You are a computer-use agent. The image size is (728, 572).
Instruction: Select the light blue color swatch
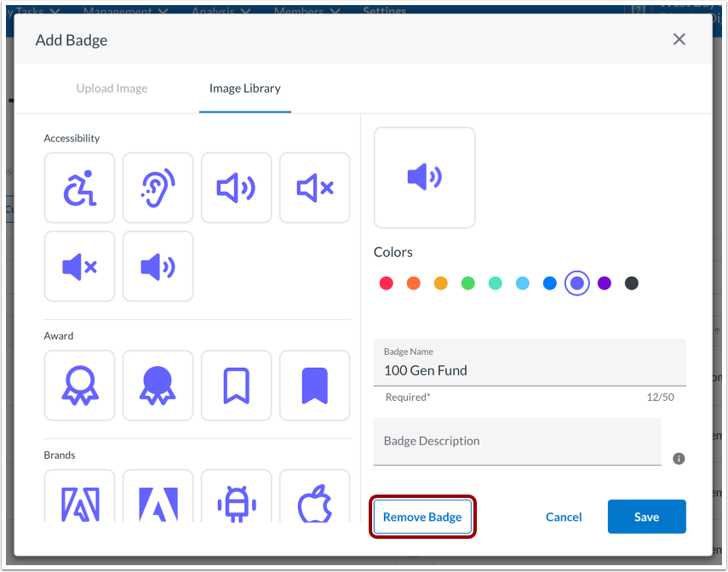coord(522,283)
